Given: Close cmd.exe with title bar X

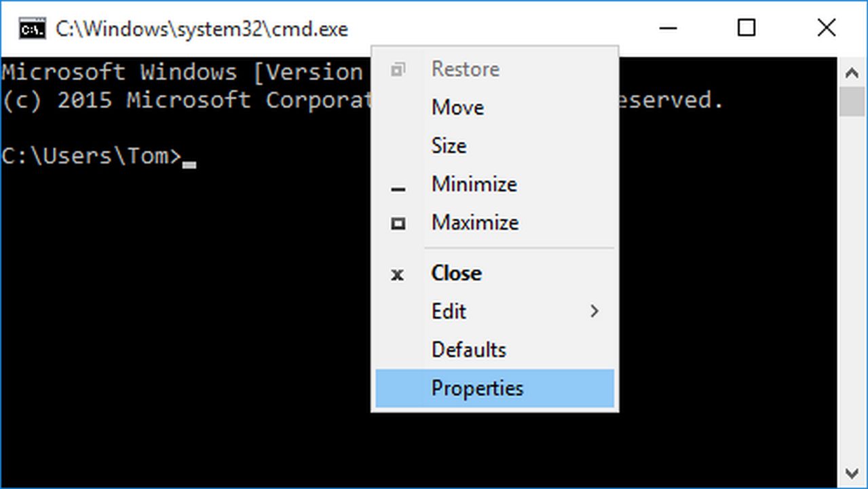Looking at the screenshot, I should pos(826,29).
